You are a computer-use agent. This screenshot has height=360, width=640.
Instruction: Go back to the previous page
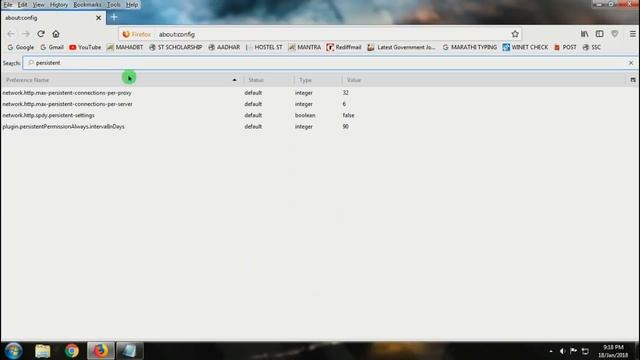pyautogui.click(x=11, y=34)
